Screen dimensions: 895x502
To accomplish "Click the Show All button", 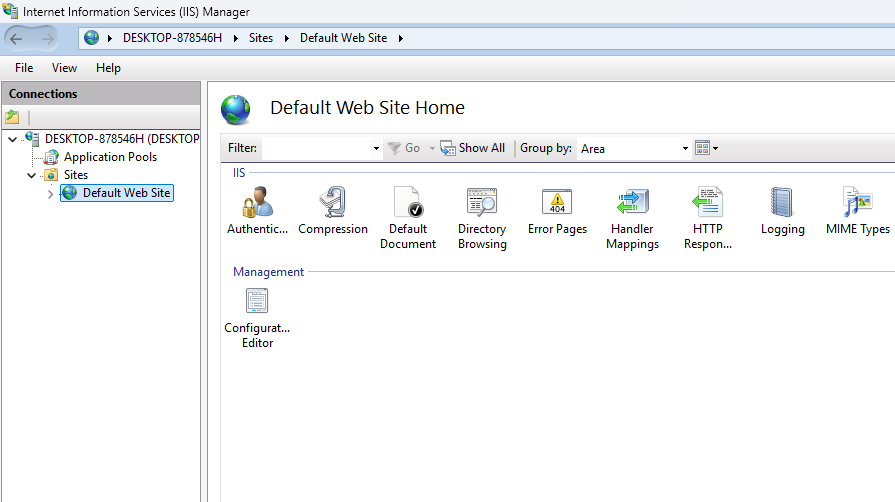I will coord(473,148).
